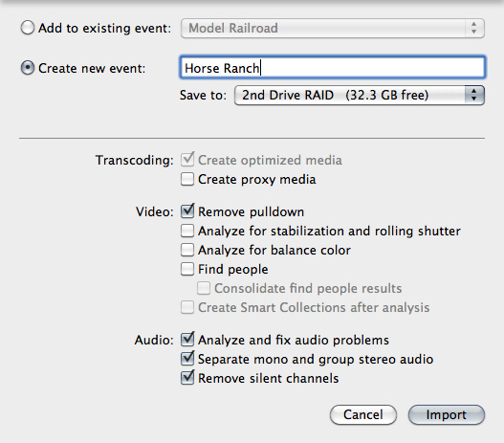Uncheck Analyze and fix audio problems
This screenshot has height=443, width=504.
[187, 340]
